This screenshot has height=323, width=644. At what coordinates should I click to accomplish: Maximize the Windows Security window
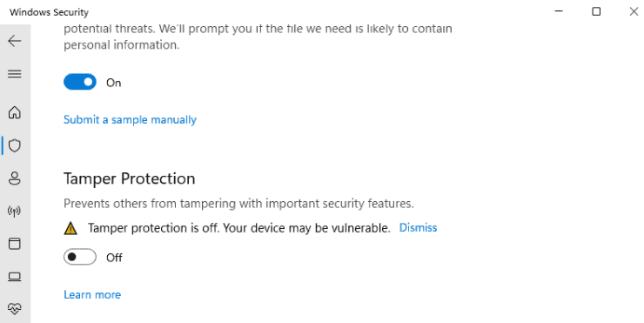(x=596, y=11)
